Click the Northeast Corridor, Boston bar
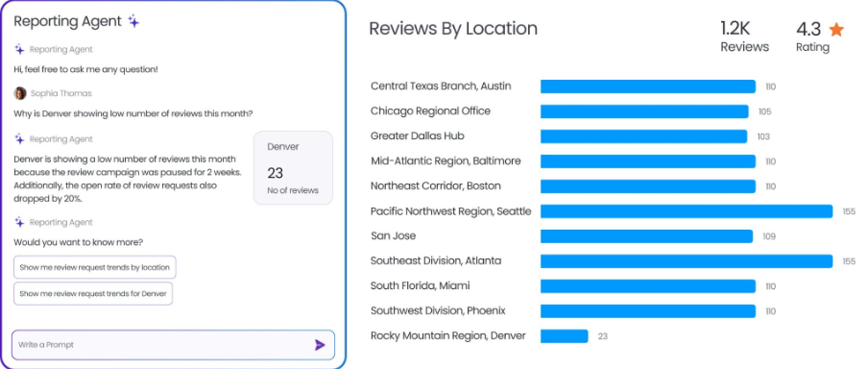 pyautogui.click(x=648, y=186)
